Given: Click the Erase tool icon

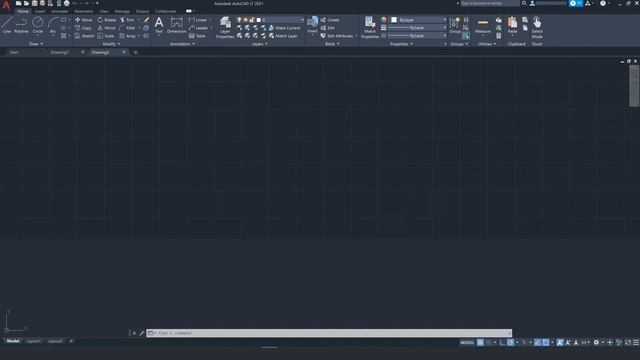Looking at the screenshot, I should click(147, 20).
